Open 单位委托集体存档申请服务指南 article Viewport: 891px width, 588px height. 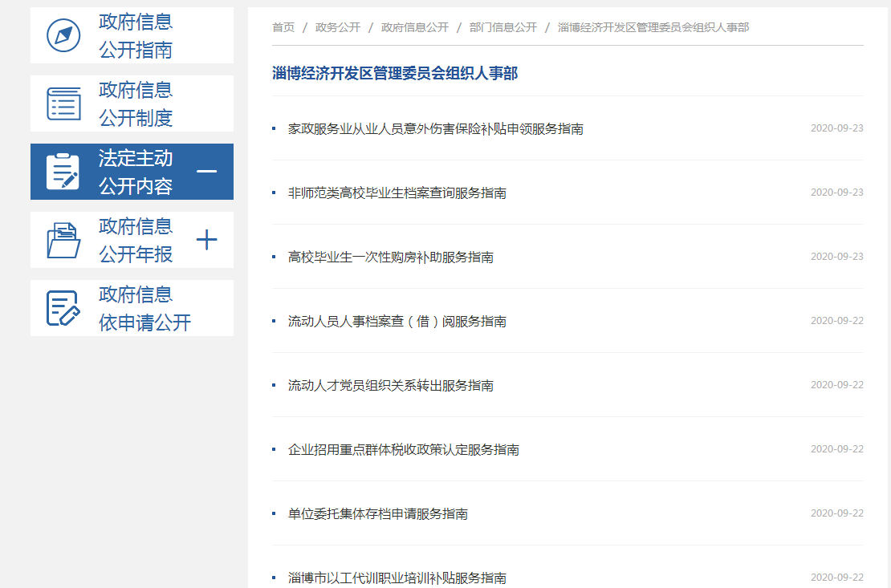[377, 513]
